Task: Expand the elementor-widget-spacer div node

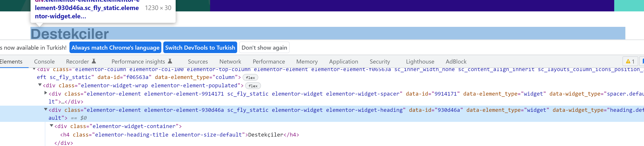Action: click(45, 93)
